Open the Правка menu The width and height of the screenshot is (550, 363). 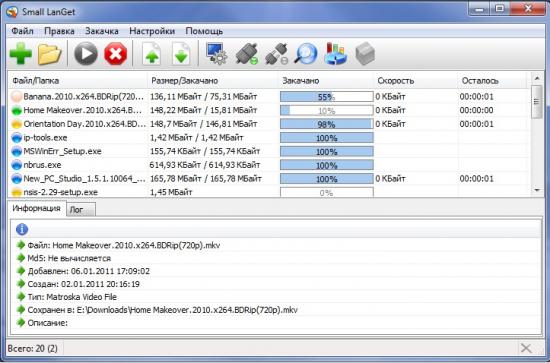coord(59,31)
